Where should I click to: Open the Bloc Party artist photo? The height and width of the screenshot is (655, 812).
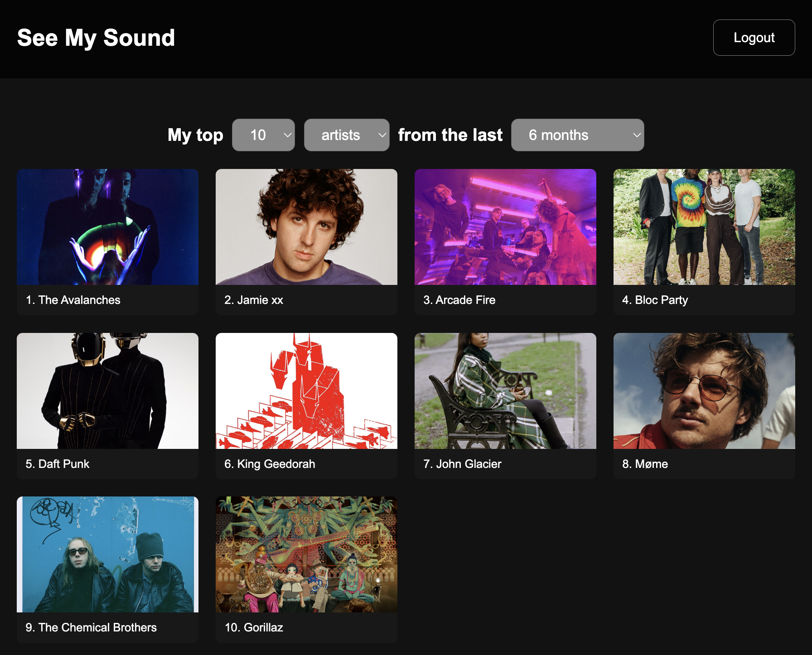tap(704, 227)
